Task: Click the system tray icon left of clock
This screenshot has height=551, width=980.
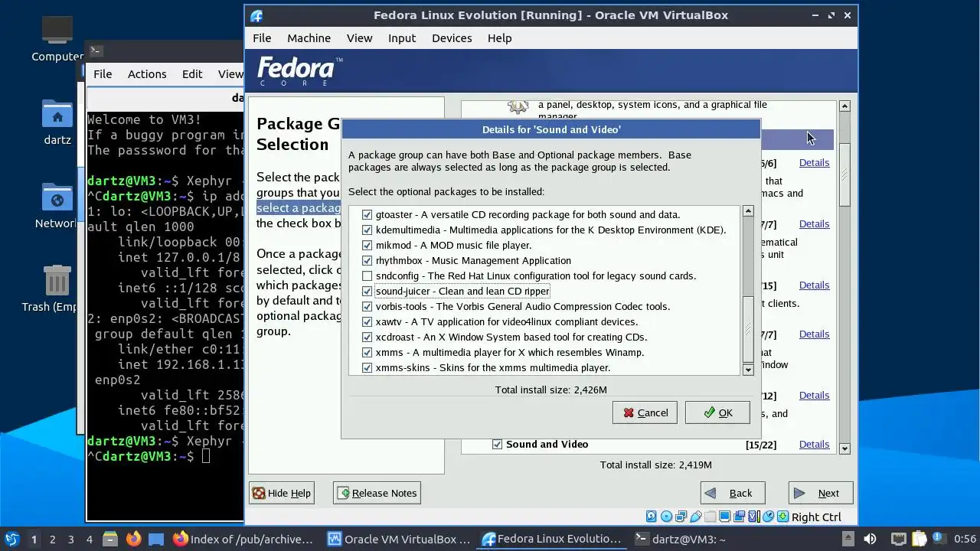Action: click(x=938, y=539)
